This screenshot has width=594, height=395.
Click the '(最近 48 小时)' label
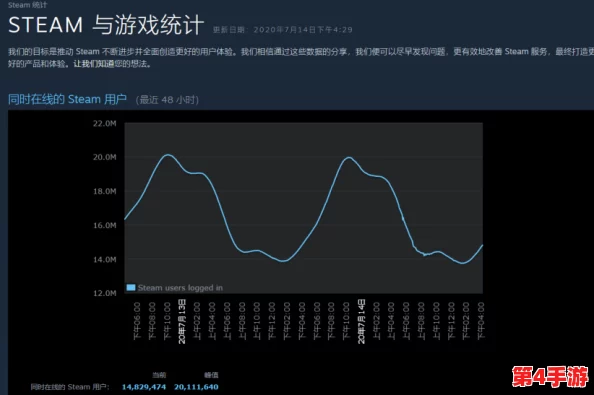tap(167, 100)
